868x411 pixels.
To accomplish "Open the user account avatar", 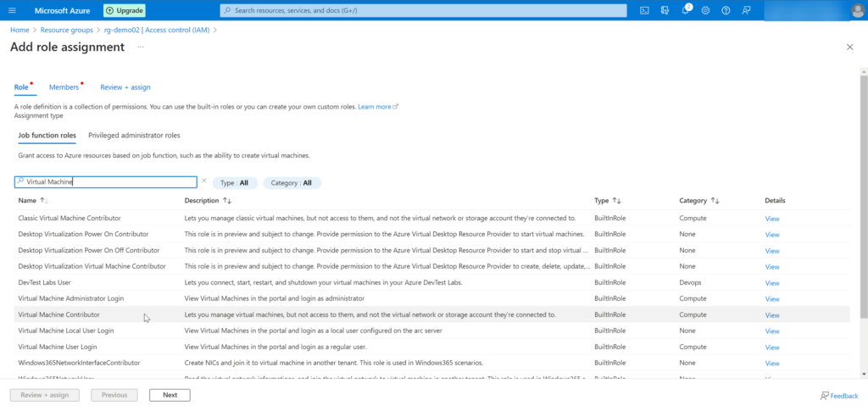I will tap(858, 10).
